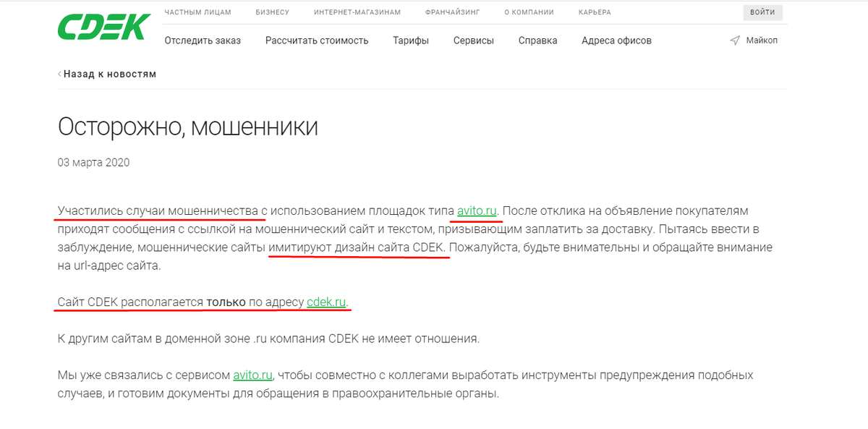Click the sentence К другим сайтам в доменной зоне
Image resolution: width=868 pixels, height=429 pixels.
click(x=154, y=339)
